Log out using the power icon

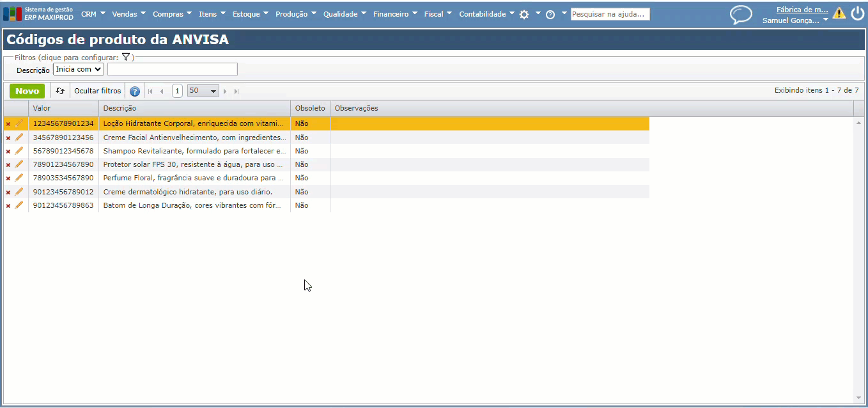coord(857,13)
